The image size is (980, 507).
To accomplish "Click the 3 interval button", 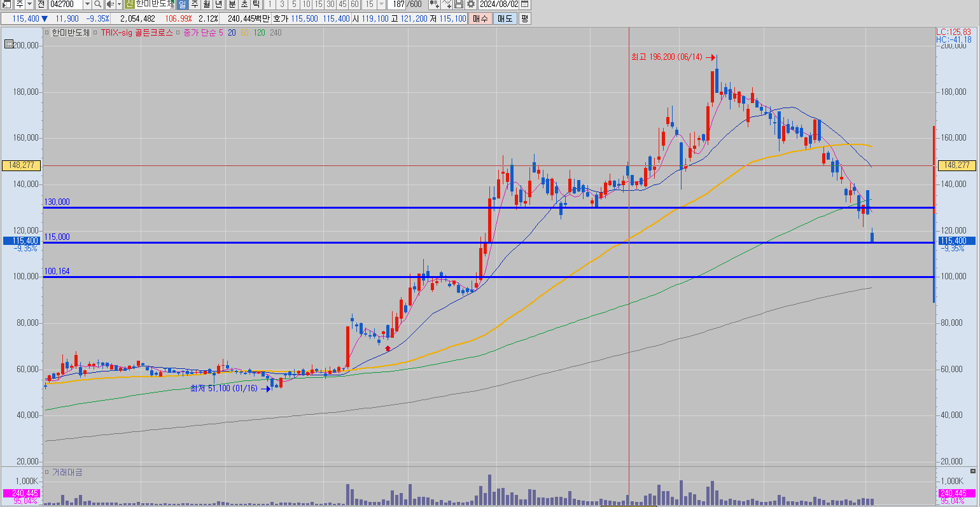I will [x=282, y=4].
